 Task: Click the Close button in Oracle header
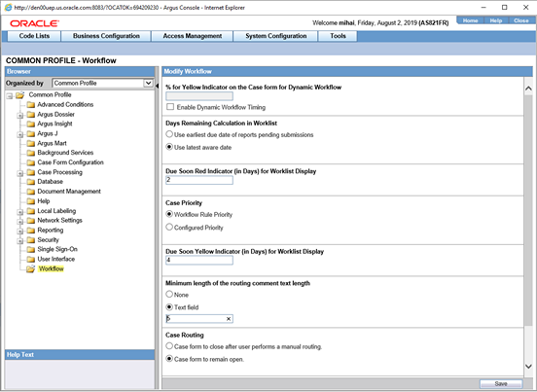click(x=520, y=20)
